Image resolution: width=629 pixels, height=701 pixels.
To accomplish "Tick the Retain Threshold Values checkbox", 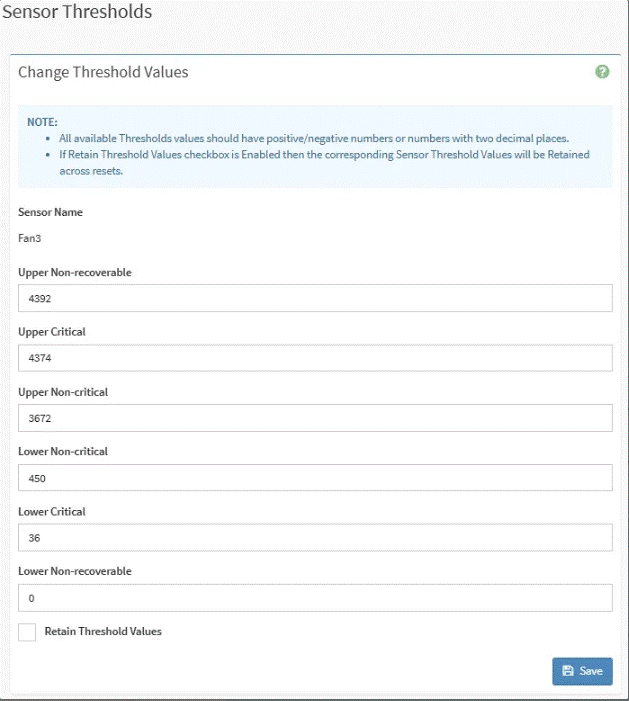I will coord(27,632).
